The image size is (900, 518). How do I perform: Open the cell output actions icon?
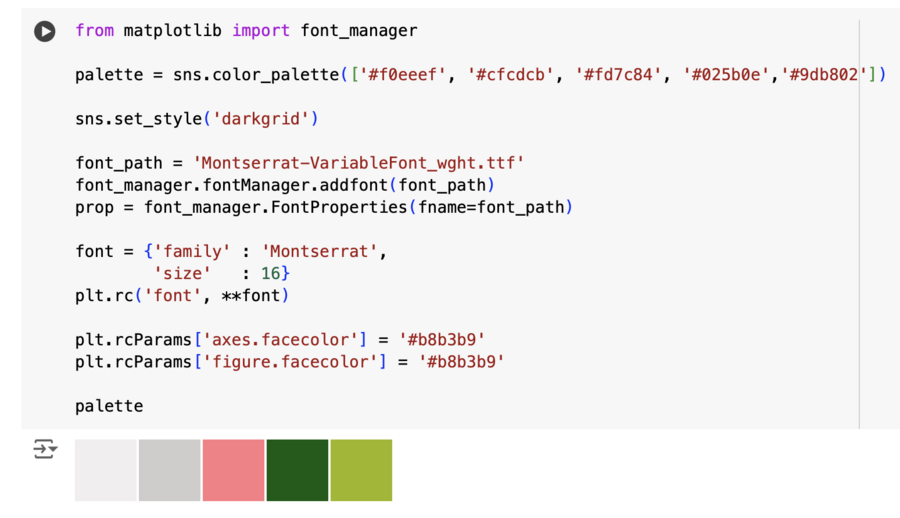coord(45,449)
